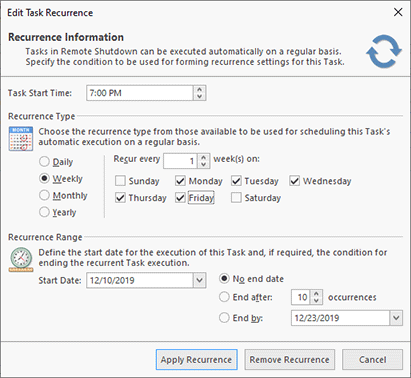Click the clock icon under Recurrence Range
The width and height of the screenshot is (411, 378).
pos(21,260)
